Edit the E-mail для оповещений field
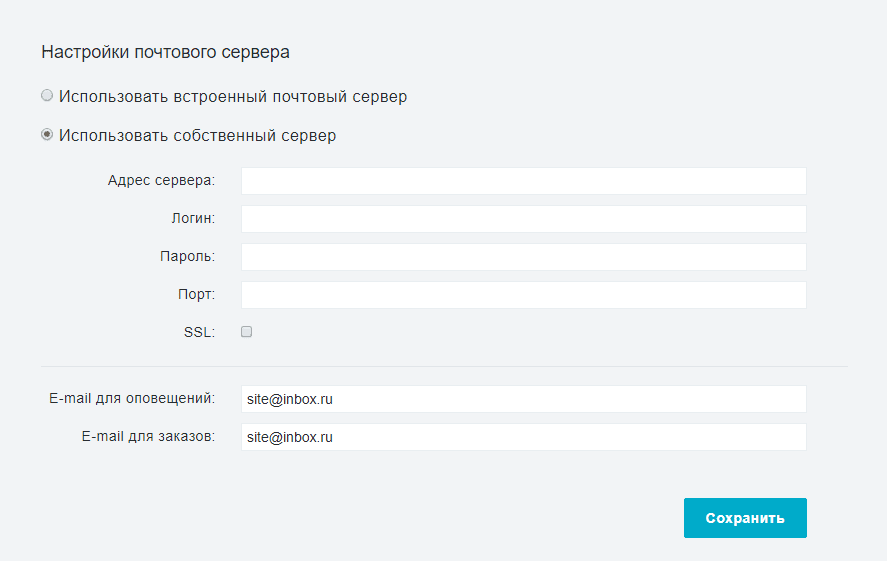The height and width of the screenshot is (561, 887). coord(524,399)
